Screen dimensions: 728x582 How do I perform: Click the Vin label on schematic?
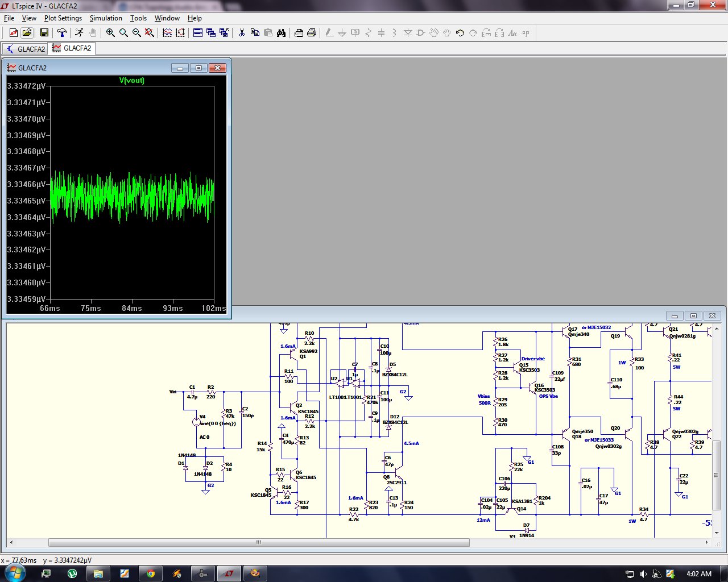(173, 392)
